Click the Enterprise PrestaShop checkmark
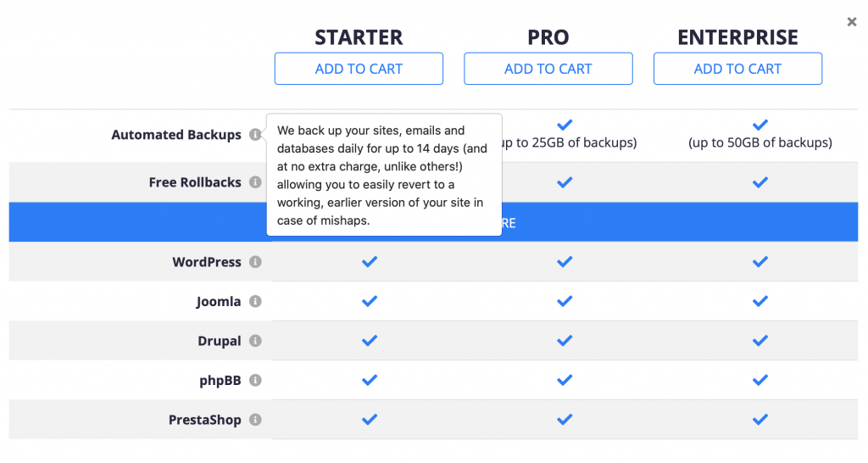This screenshot has width=868, height=463. (760, 420)
